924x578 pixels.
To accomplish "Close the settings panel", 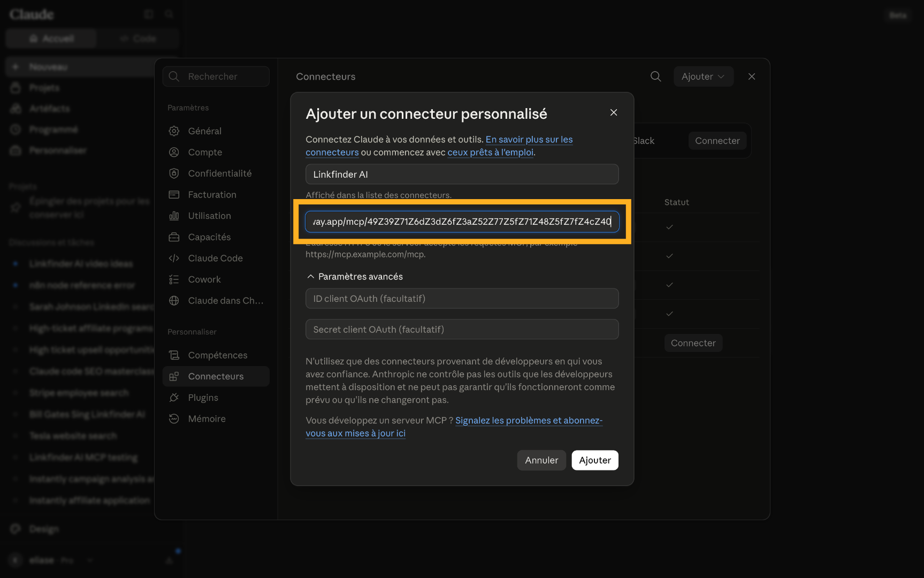I will click(752, 77).
